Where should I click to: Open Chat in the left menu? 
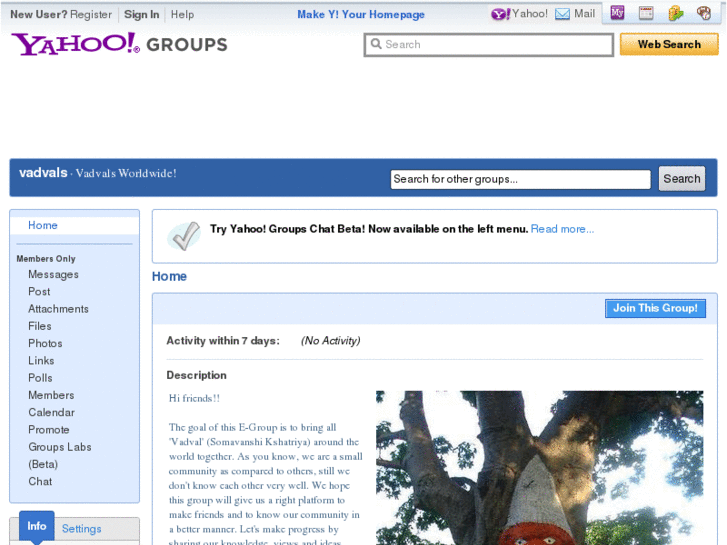[x=40, y=481]
